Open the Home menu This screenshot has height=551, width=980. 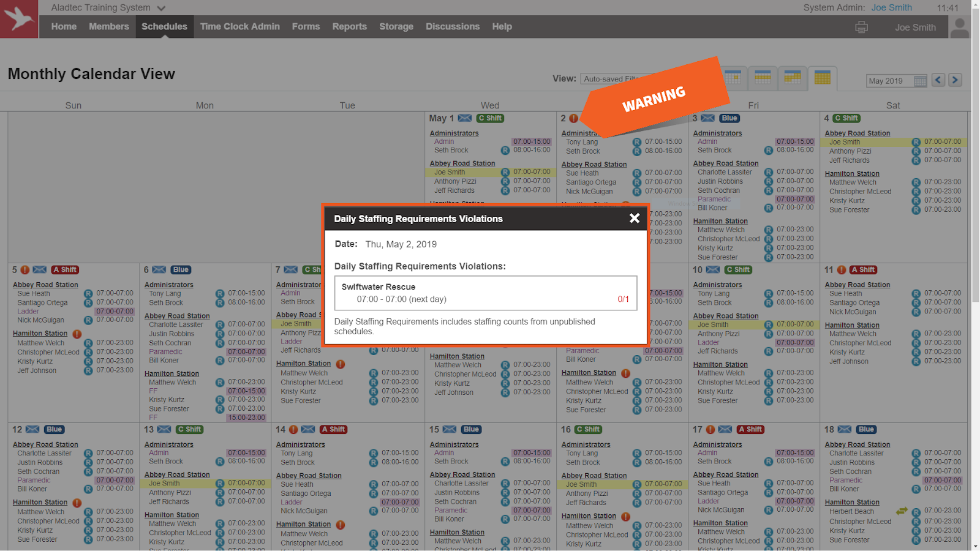[x=64, y=27]
